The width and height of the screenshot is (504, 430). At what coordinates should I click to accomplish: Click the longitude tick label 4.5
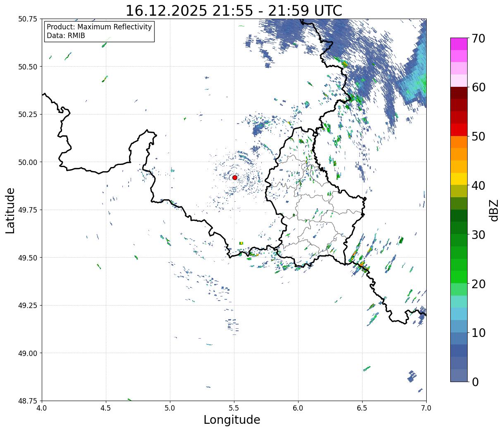[x=106, y=408]
